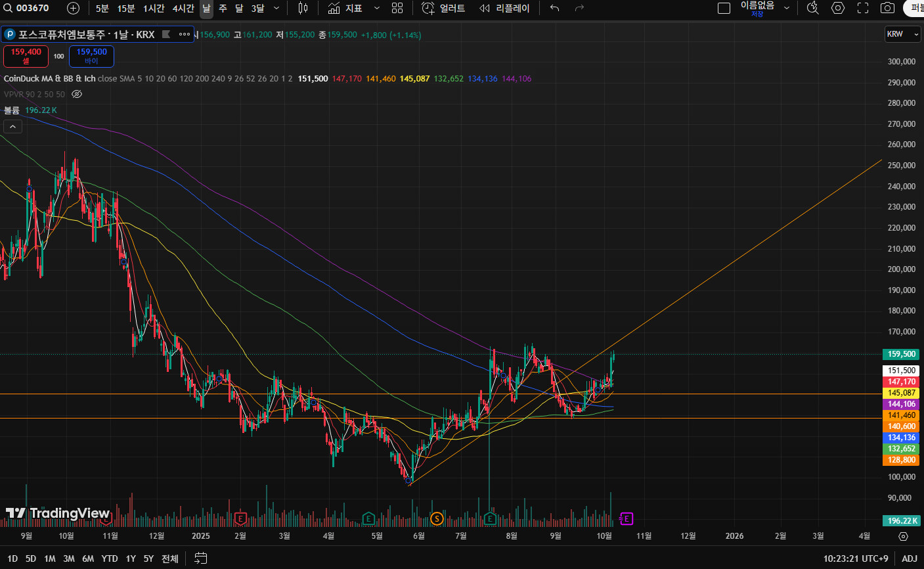
Task: Open quick search lightning icon
Action: (813, 9)
